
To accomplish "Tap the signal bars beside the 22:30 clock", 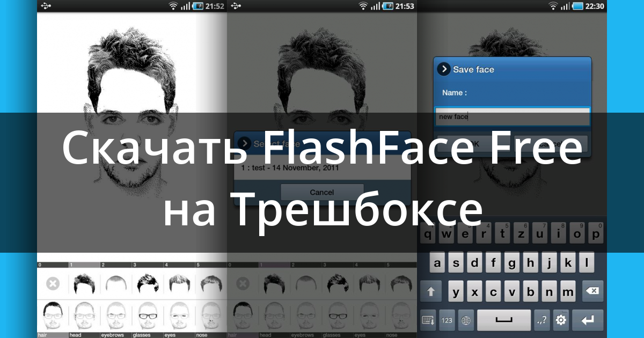I will [565, 6].
